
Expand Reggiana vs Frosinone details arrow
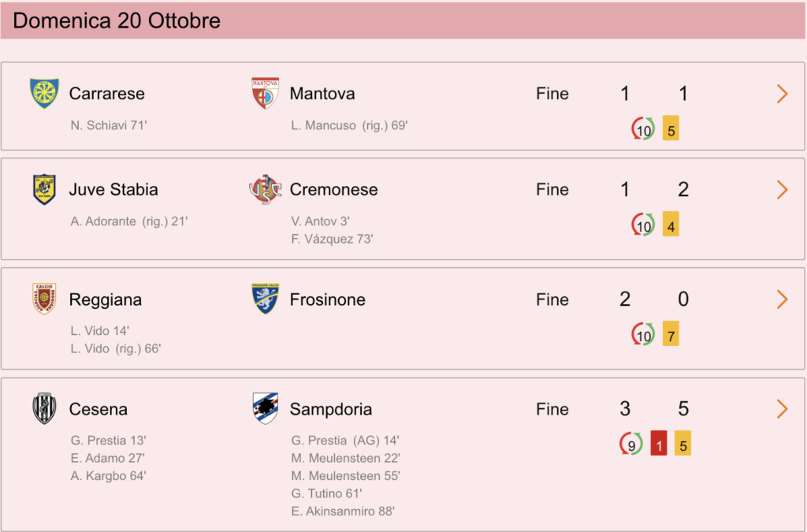coord(783,299)
